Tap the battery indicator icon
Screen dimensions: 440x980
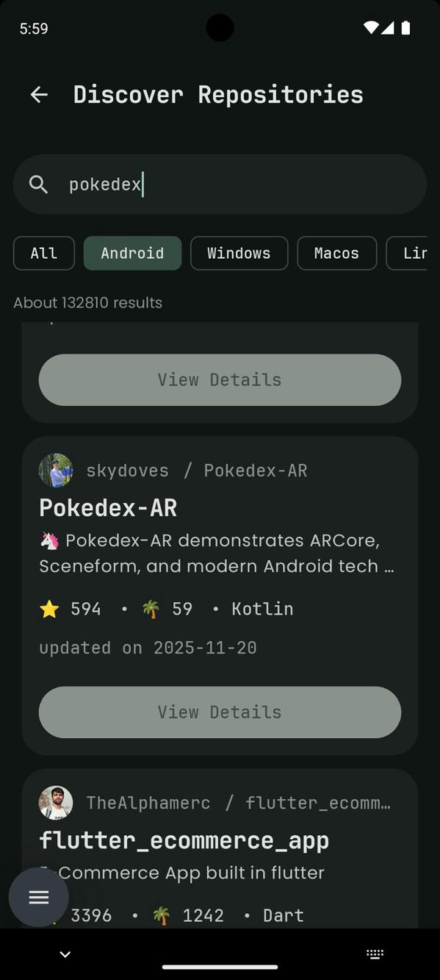[405, 28]
